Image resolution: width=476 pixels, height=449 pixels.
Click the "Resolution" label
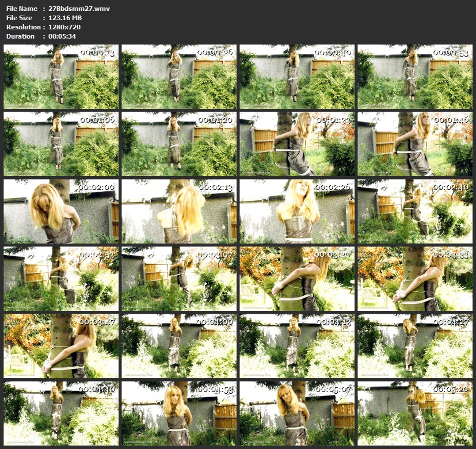click(24, 27)
